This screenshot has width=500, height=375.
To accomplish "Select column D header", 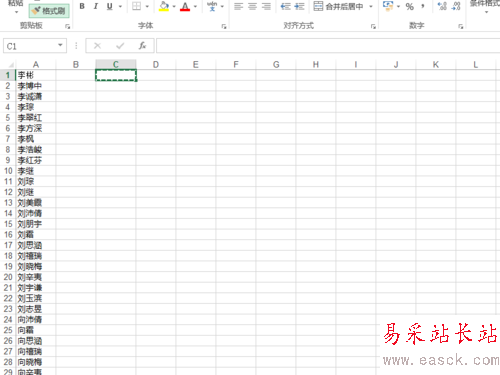I will [156, 64].
